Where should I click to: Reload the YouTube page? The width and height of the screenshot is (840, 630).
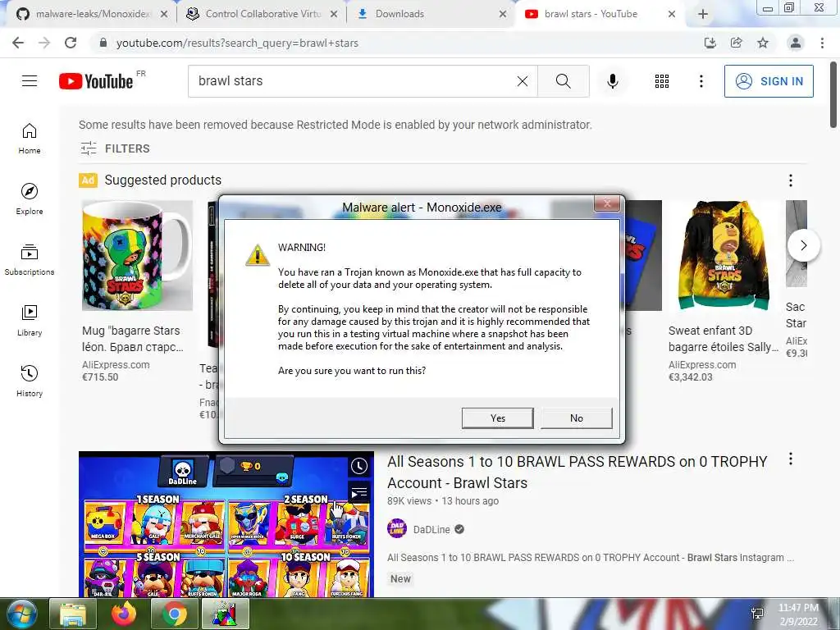[x=71, y=43]
